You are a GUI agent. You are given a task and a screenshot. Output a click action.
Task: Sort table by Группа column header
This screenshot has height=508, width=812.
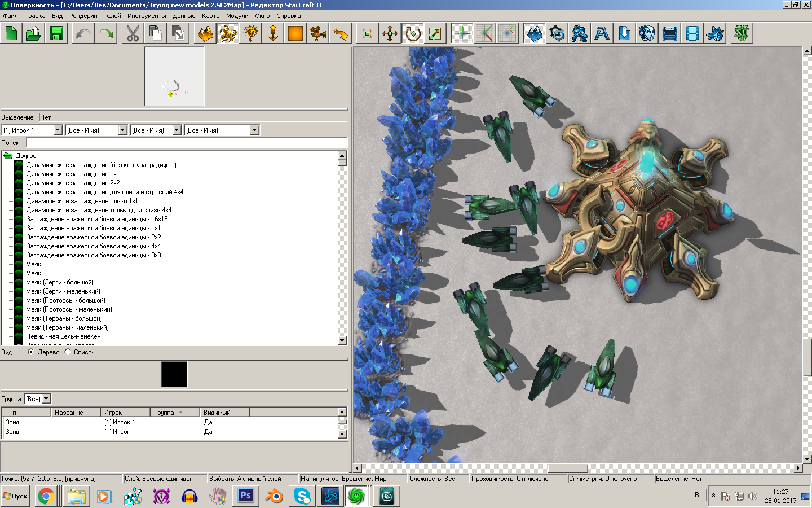click(175, 412)
